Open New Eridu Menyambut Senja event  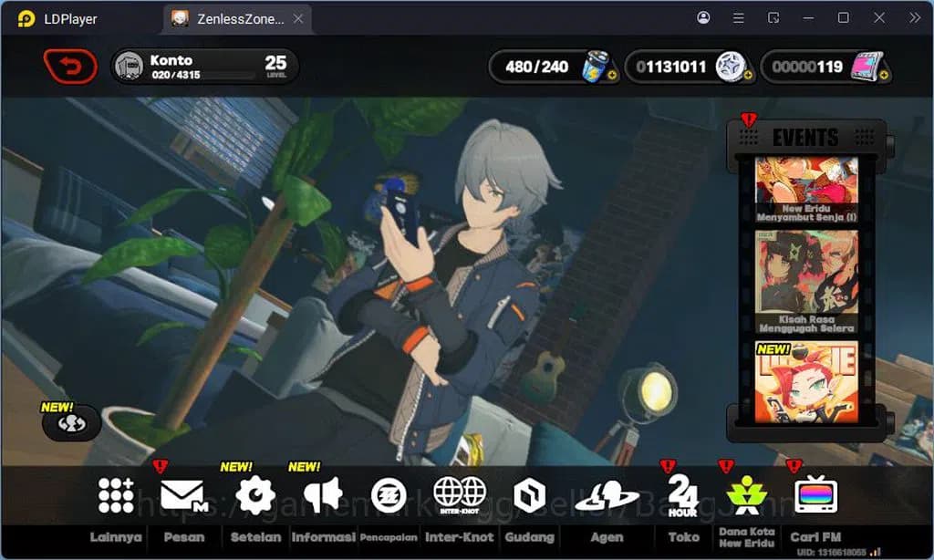(806, 190)
